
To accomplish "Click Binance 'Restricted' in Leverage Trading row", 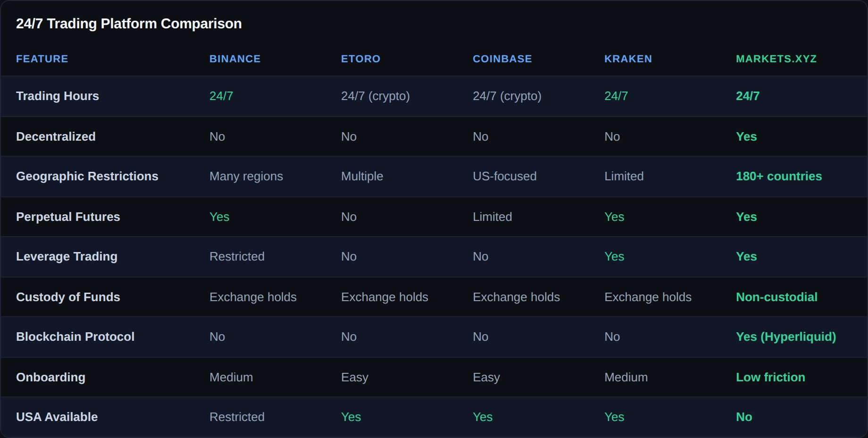I will coord(237,256).
